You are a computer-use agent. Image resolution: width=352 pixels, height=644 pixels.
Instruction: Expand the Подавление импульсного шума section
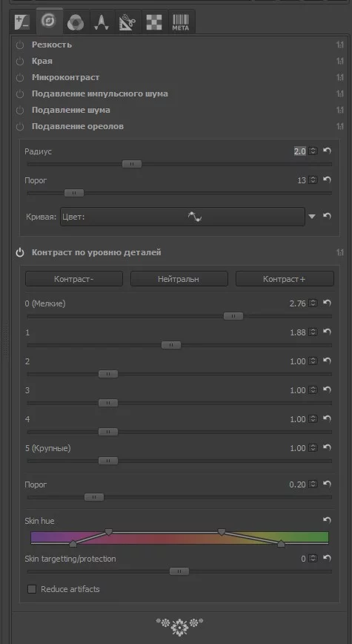coord(100,93)
